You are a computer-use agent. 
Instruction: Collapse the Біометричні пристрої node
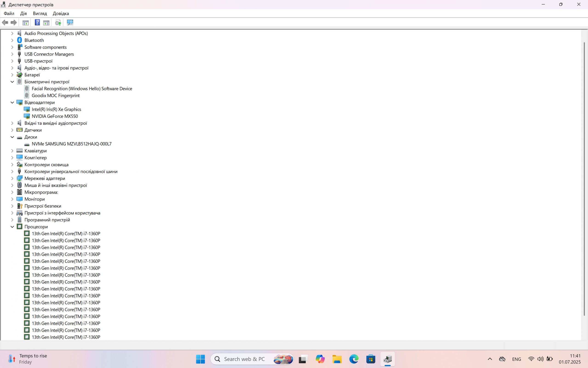tap(12, 82)
